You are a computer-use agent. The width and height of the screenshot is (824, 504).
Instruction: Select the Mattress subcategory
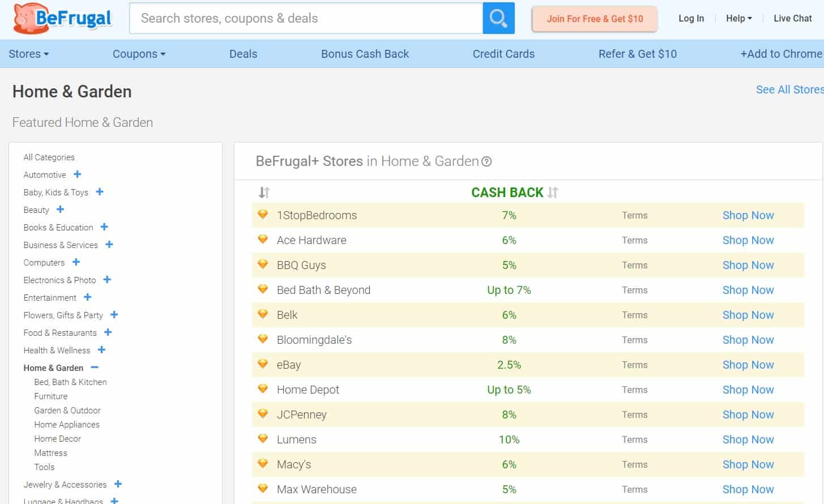pos(50,453)
